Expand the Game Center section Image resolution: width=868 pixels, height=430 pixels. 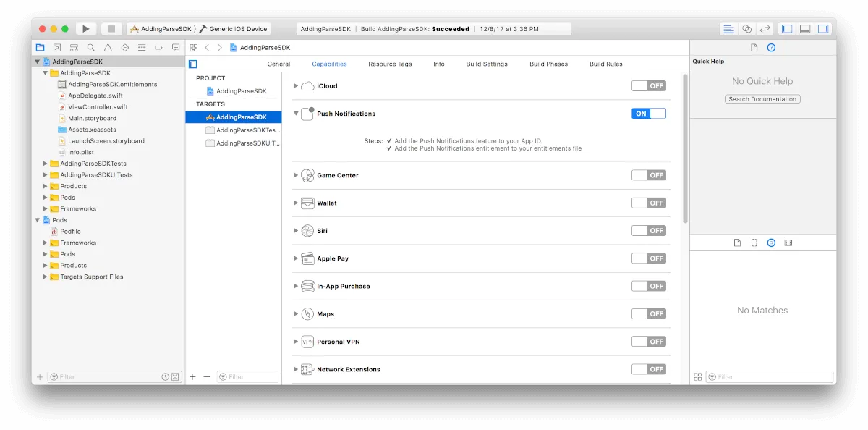296,175
